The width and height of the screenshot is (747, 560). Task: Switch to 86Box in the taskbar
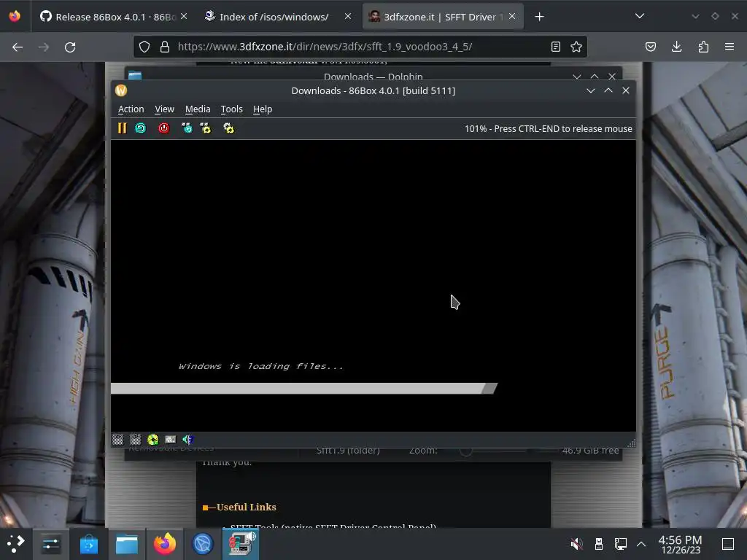point(241,544)
